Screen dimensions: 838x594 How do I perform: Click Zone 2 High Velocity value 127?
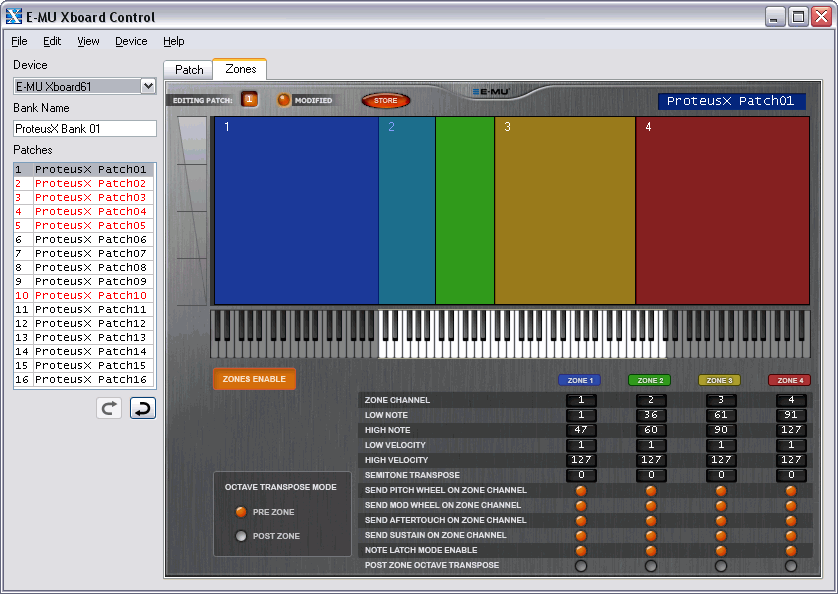click(x=651, y=460)
